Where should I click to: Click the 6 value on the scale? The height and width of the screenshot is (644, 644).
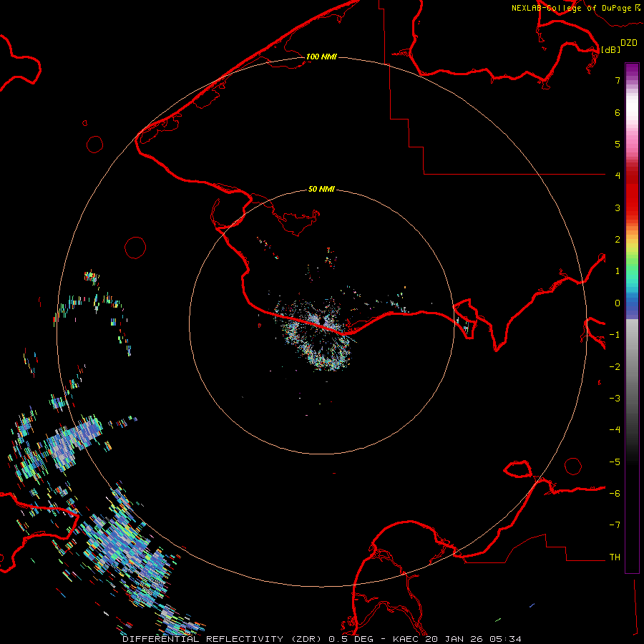tap(618, 112)
